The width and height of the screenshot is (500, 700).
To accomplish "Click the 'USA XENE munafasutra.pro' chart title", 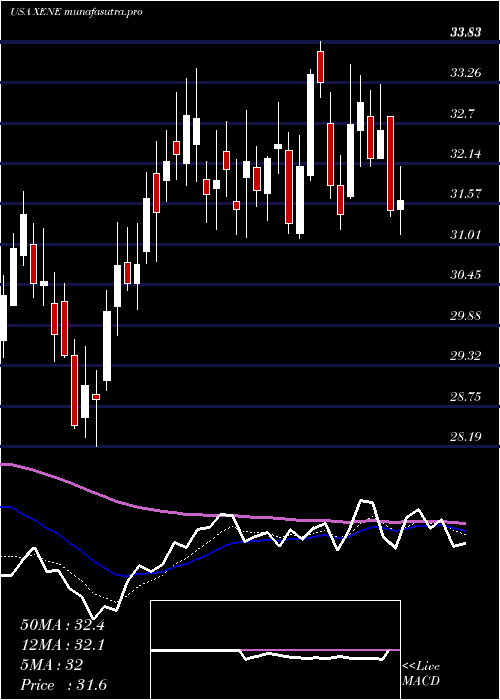I will coord(76,12).
